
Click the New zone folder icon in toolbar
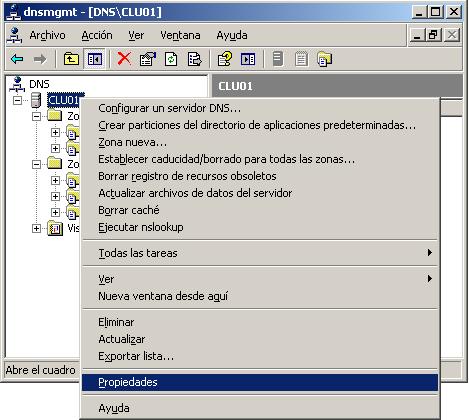[x=325, y=59]
